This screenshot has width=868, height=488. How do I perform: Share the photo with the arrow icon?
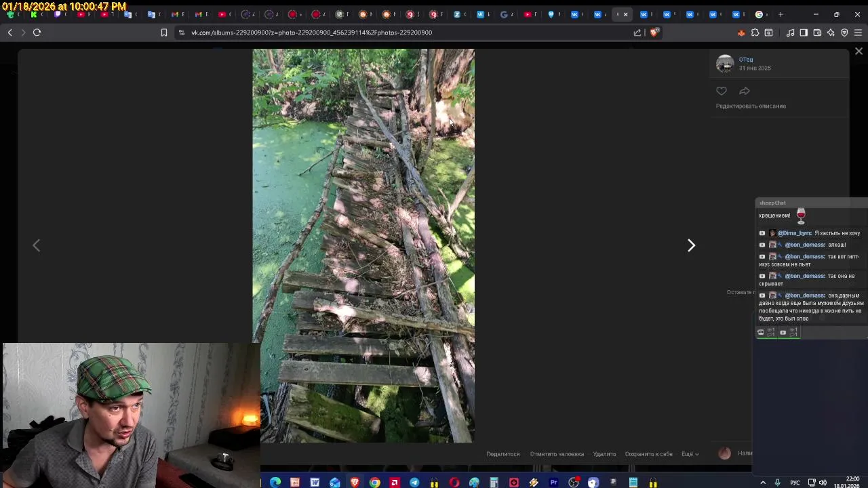744,91
